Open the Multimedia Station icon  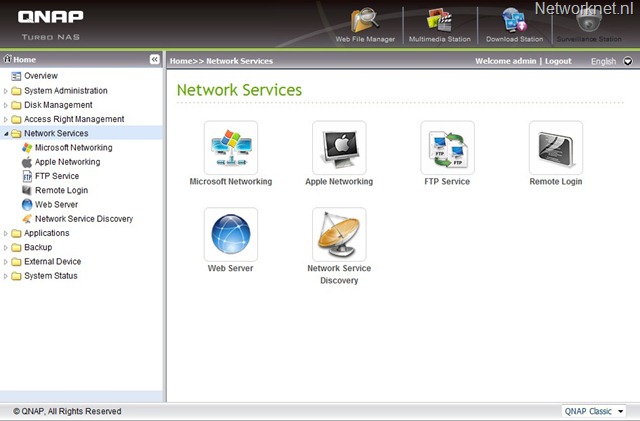439,20
